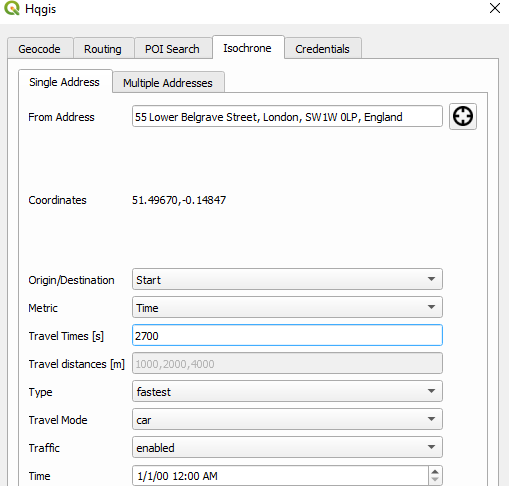This screenshot has height=486, width=509.
Task: Decrease Time with the down stepper arrow
Action: [x=435, y=480]
